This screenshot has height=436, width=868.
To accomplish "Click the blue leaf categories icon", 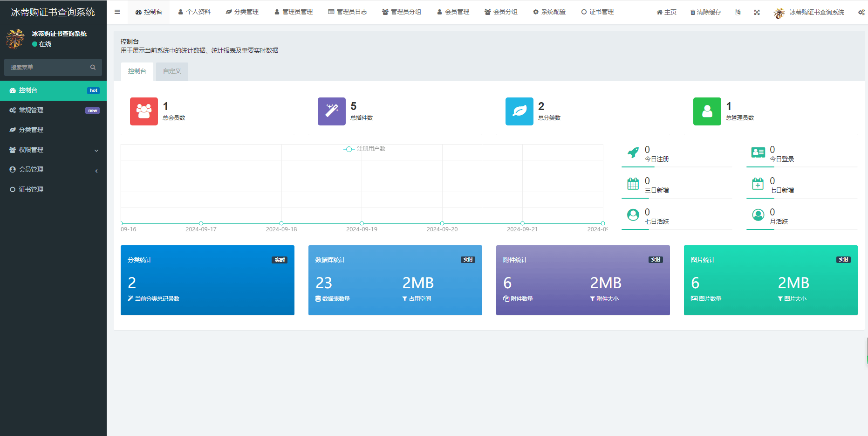I will click(519, 111).
